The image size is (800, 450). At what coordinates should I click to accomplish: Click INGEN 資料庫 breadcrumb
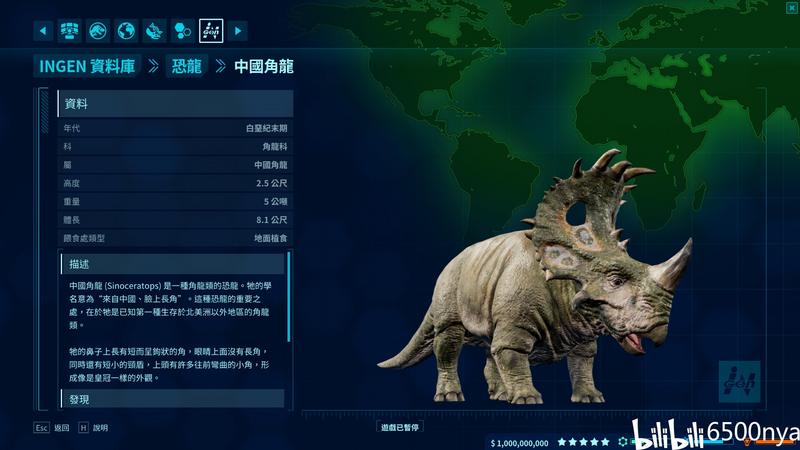pyautogui.click(x=87, y=66)
